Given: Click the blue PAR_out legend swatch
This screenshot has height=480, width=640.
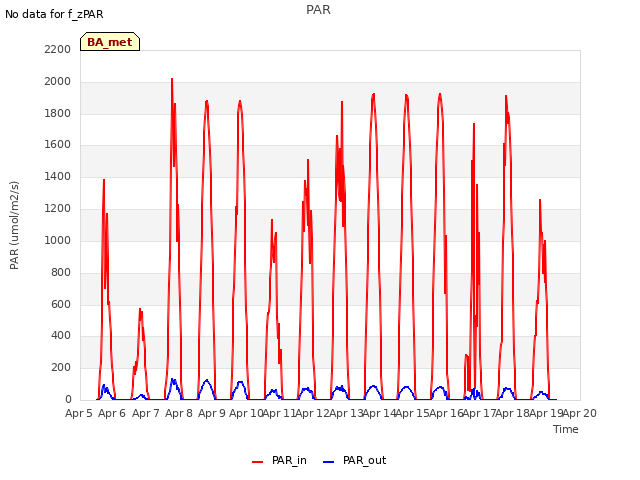Looking at the screenshot, I should click(x=329, y=462).
